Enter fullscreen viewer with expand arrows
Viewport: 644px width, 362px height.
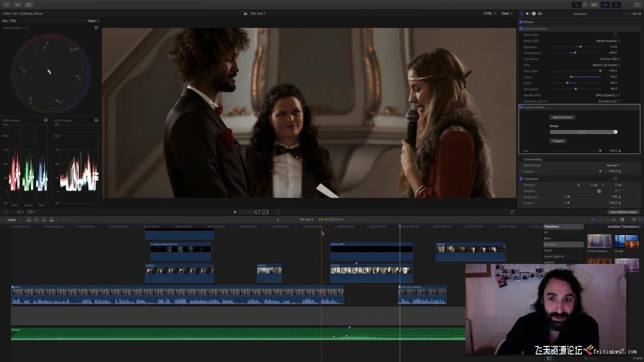pos(513,212)
